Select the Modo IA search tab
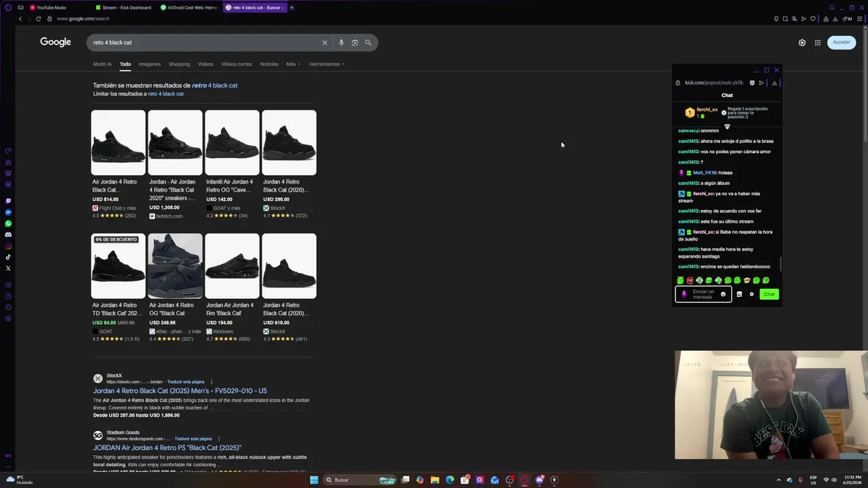This screenshot has width=868, height=488. 102,64
